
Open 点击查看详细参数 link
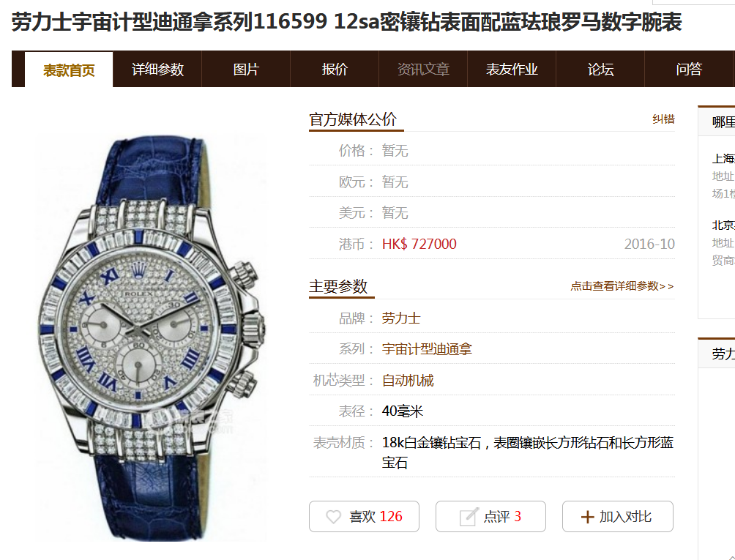622,286
